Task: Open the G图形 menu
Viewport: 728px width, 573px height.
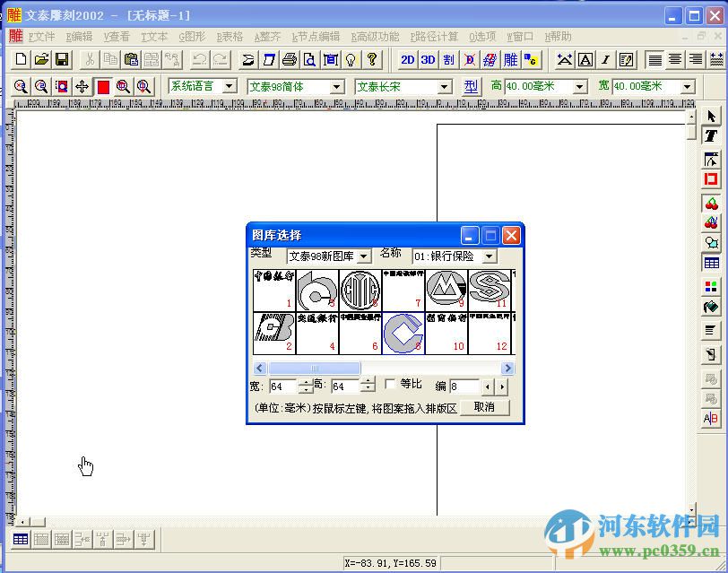Action: coord(192,37)
